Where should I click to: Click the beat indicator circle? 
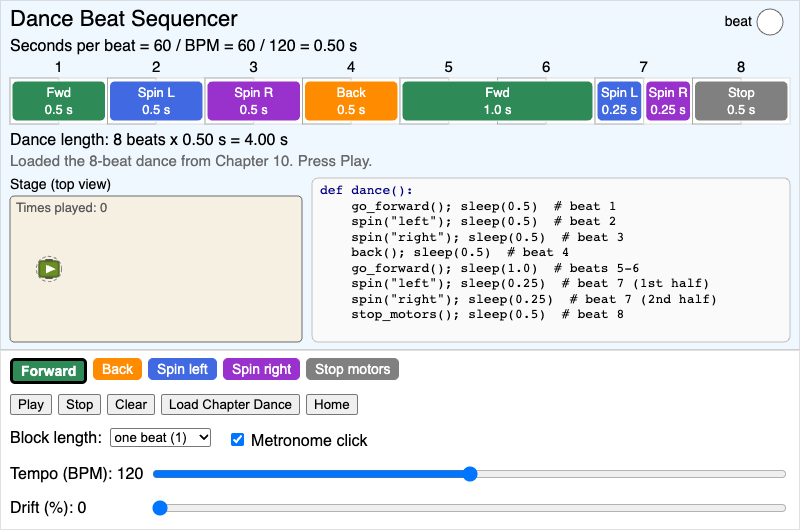[x=769, y=22]
